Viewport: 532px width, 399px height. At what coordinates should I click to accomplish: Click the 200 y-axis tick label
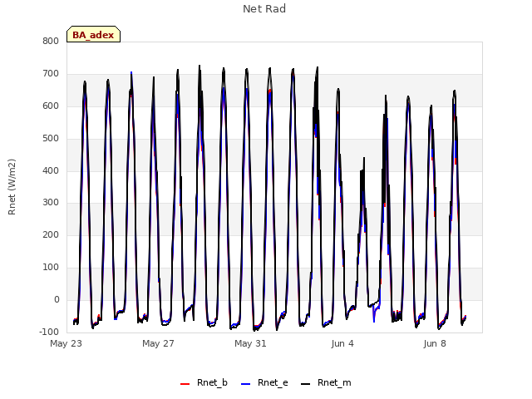(x=51, y=234)
